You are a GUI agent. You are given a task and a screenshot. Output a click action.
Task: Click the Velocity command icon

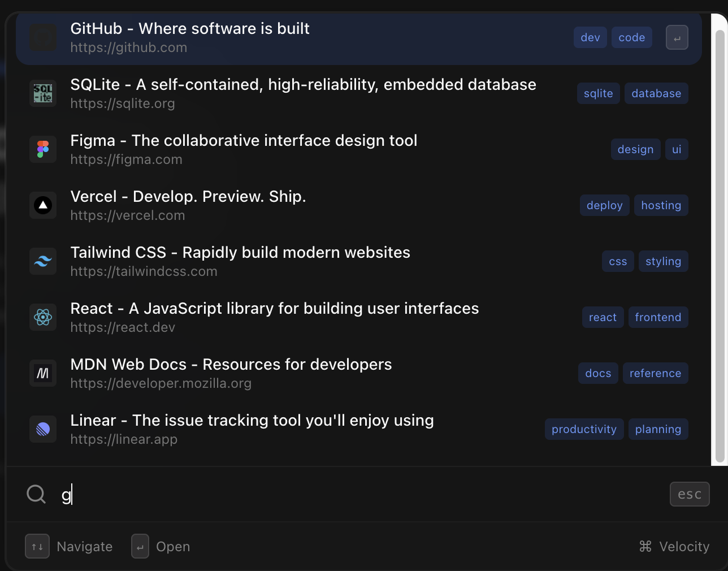click(x=644, y=546)
